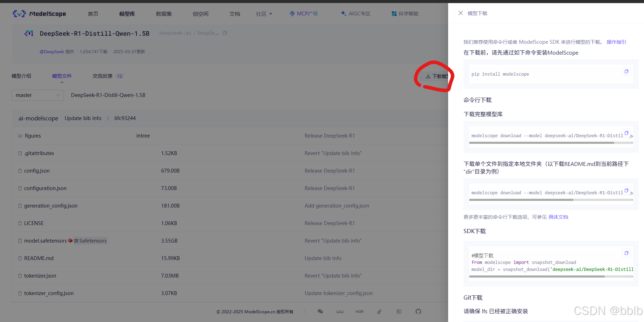Open the master branch dropdown

pos(38,95)
